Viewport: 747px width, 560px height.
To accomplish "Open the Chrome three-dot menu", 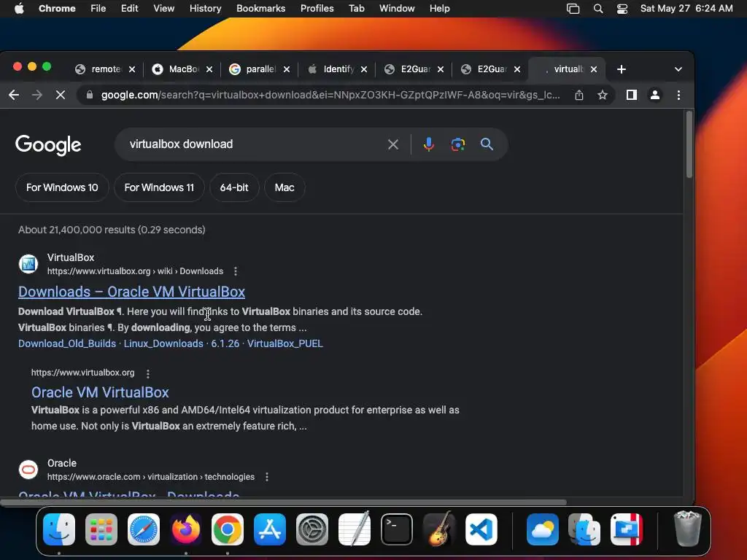I will pos(679,96).
